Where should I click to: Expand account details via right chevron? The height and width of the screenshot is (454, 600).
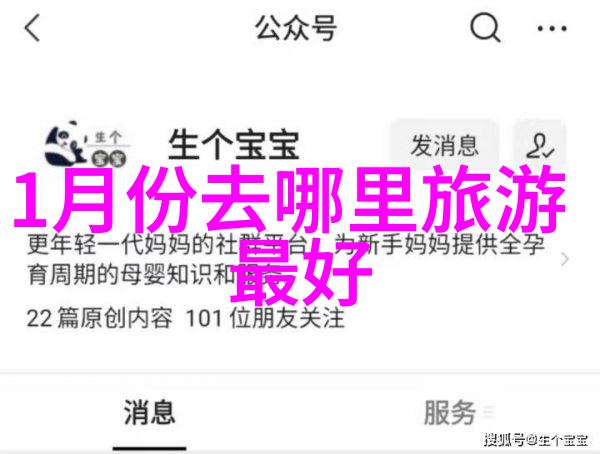(x=564, y=259)
